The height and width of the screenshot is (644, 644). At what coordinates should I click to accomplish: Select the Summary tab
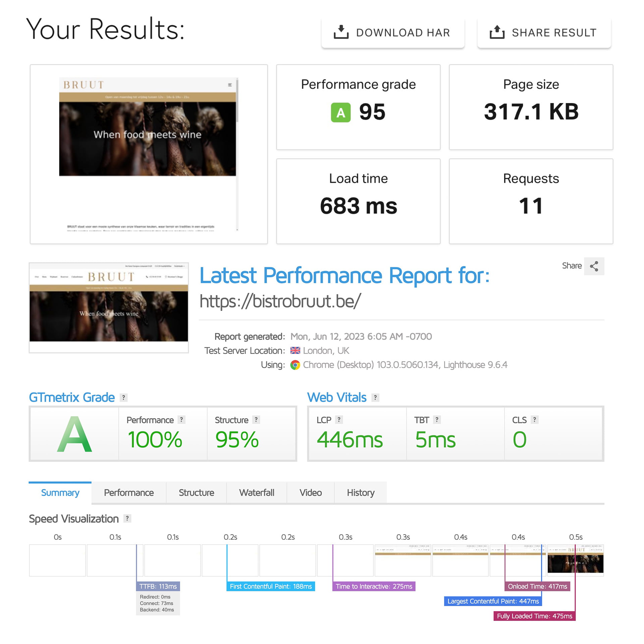60,493
